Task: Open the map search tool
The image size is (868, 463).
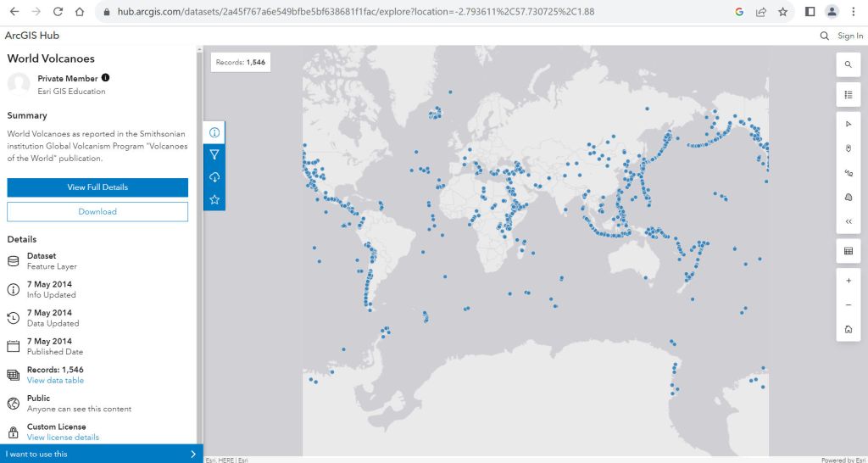Action: tap(849, 64)
